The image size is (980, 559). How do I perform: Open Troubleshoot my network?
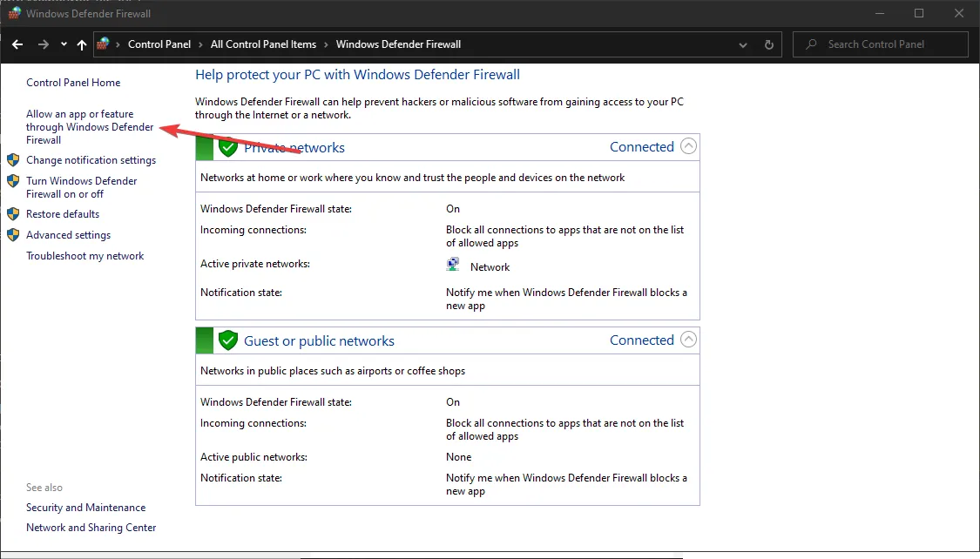[85, 256]
